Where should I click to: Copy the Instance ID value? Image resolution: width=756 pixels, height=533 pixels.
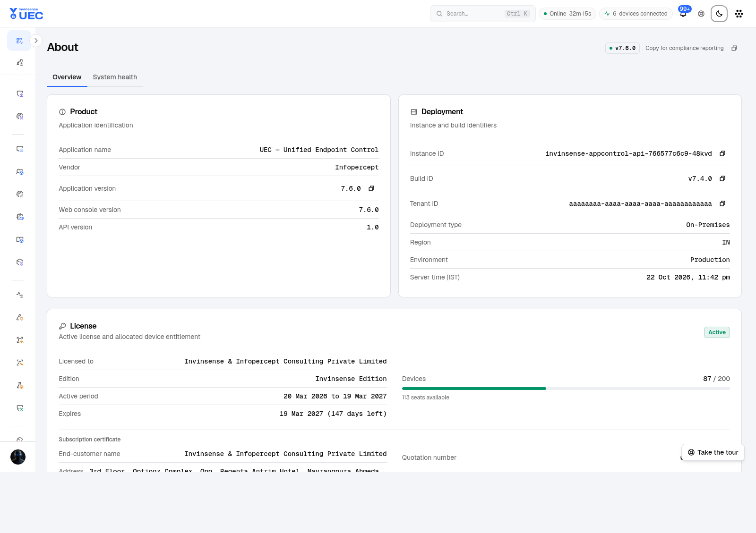pos(722,153)
